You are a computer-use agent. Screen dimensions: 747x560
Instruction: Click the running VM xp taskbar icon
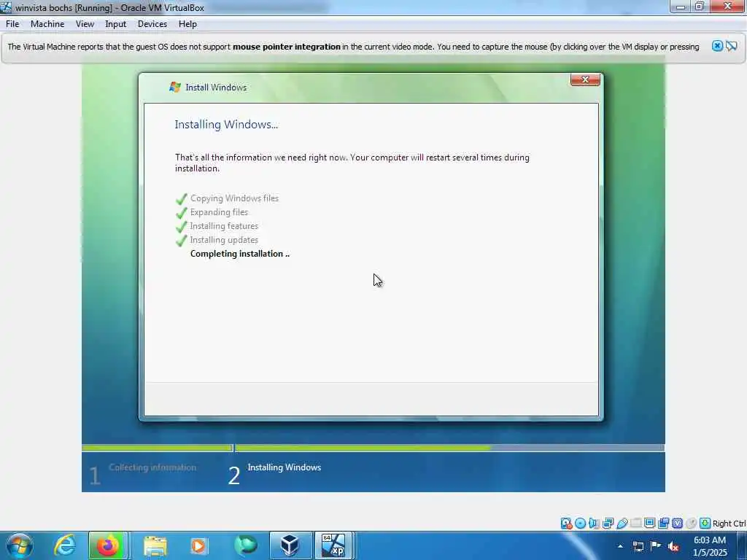(x=333, y=545)
